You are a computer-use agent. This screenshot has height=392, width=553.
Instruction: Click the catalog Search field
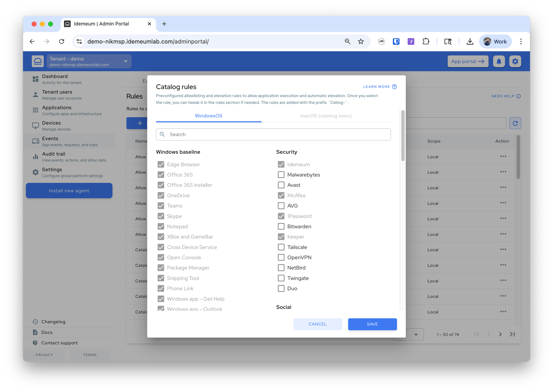coord(273,135)
